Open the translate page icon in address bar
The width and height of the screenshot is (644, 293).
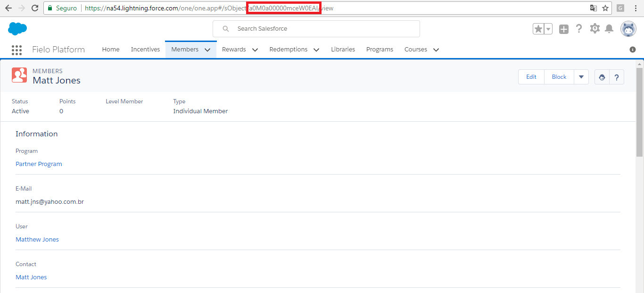(x=594, y=8)
